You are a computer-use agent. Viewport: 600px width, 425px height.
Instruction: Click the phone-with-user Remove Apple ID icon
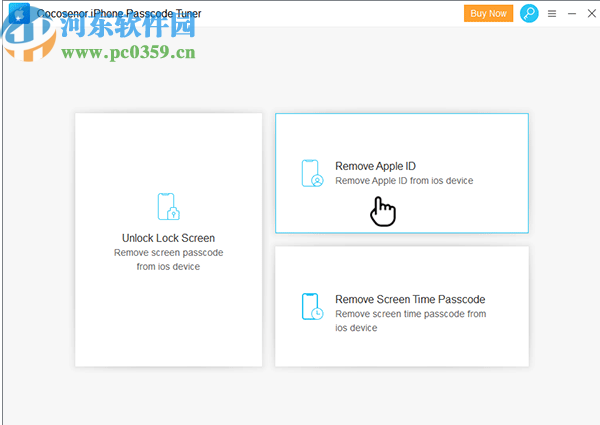[312, 173]
